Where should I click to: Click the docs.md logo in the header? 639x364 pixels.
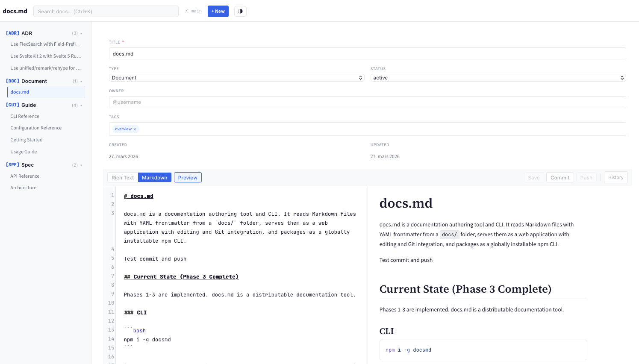pyautogui.click(x=15, y=11)
